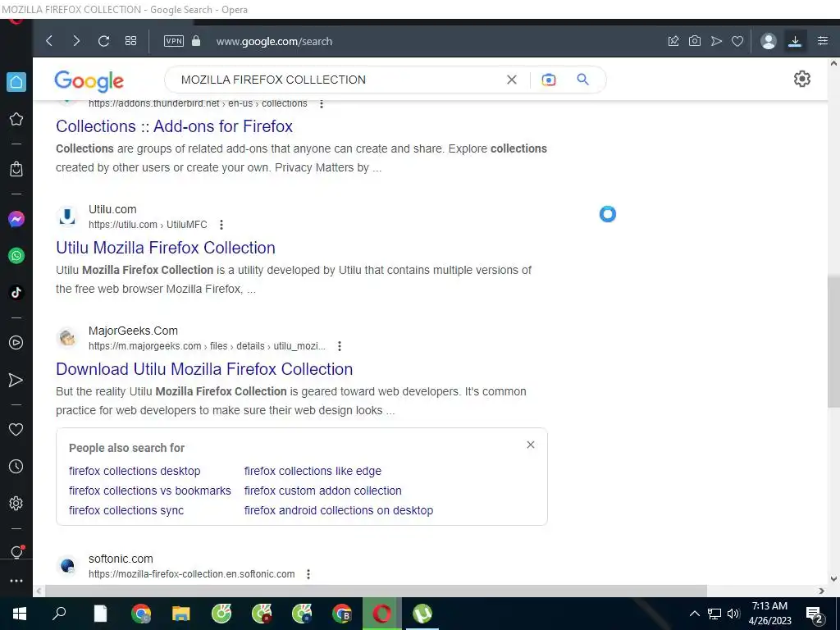Search firefox collections like edge
Viewport: 840px width, 630px height.
point(313,471)
